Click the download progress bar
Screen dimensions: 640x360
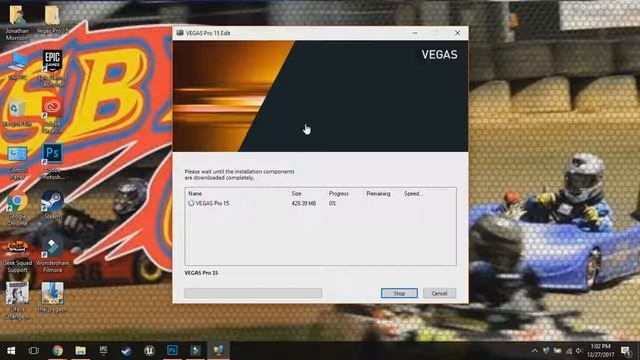(253, 293)
